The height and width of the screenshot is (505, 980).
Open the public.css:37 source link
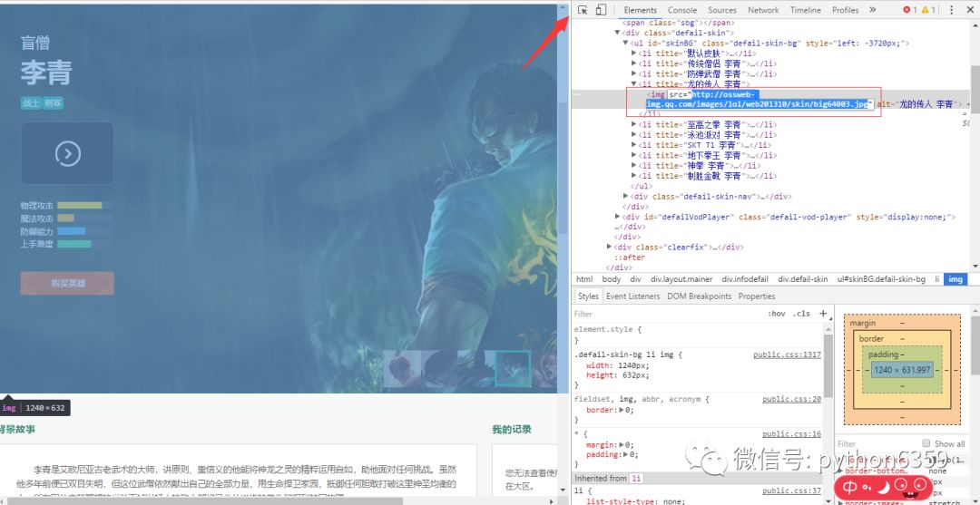(x=791, y=490)
